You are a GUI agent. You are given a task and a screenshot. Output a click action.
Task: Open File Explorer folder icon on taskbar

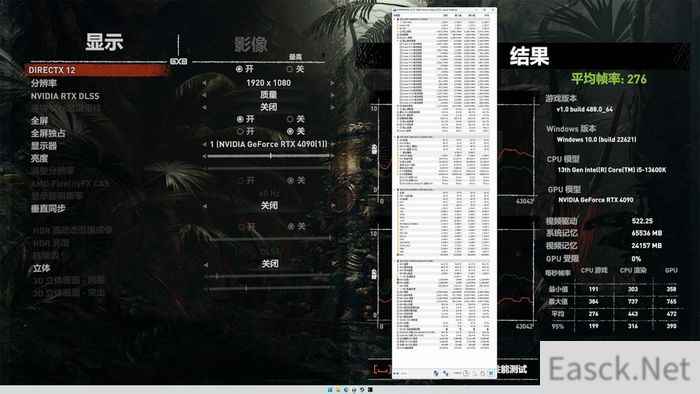338,390
